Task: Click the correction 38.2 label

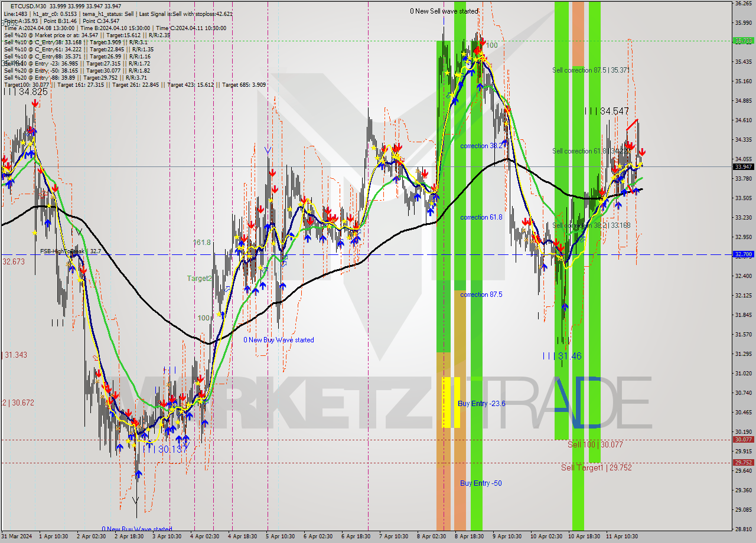Action: 481,146
